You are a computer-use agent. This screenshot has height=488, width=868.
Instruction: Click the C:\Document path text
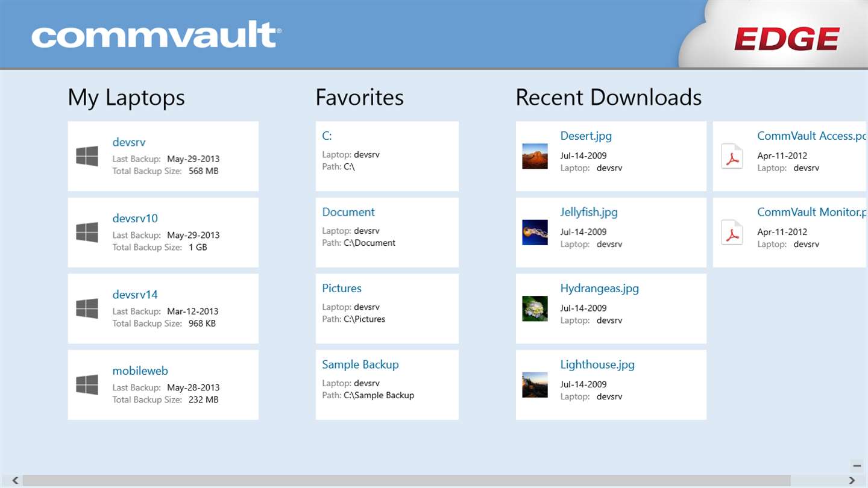pos(370,243)
